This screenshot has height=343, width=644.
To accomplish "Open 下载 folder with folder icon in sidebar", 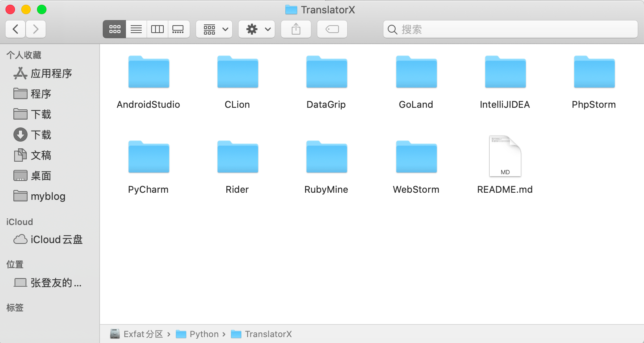I will [50, 114].
